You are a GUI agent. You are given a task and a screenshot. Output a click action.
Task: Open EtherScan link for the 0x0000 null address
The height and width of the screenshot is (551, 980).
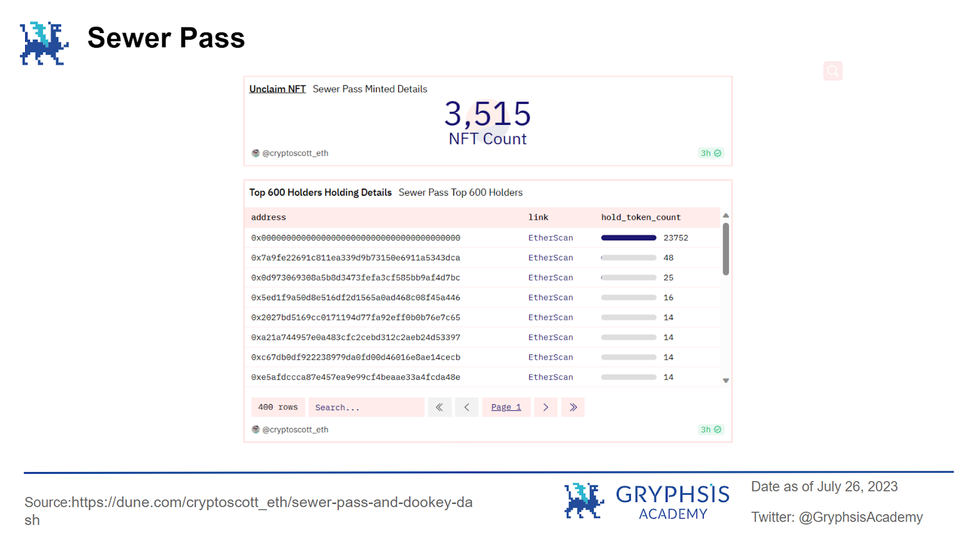click(551, 238)
